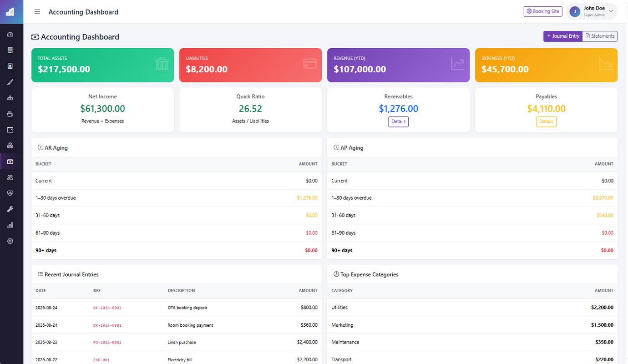This screenshot has height=364, width=628.
Task: Click AP Aging 1–30 days overdue $3,570.00 amount
Action: [603, 198]
